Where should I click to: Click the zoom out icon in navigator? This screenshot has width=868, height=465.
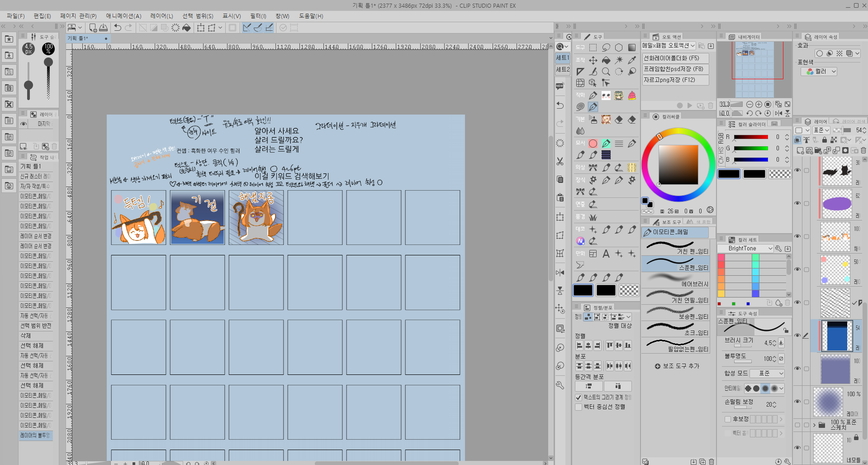[749, 104]
